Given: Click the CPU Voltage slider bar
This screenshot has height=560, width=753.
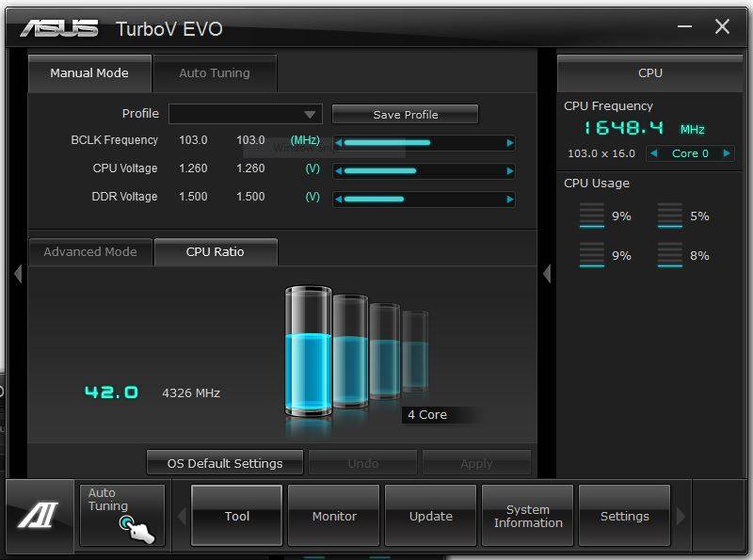Looking at the screenshot, I should (425, 171).
